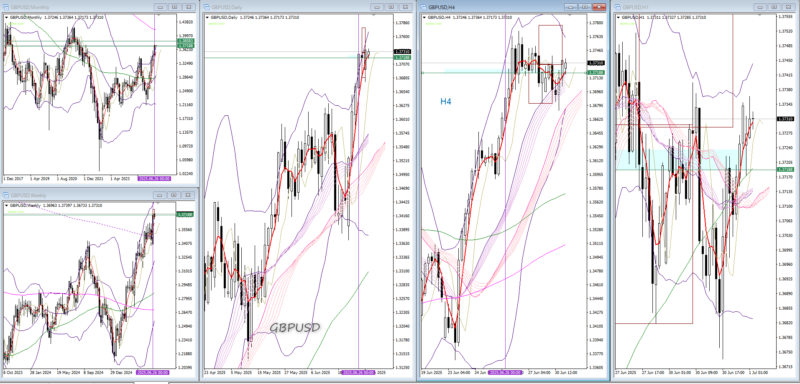800x384 pixels.
Task: Click the GBPUSD,Monthly chart window icon
Action: click(x=6, y=7)
